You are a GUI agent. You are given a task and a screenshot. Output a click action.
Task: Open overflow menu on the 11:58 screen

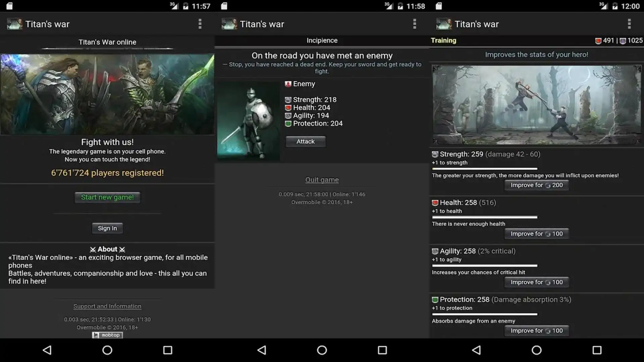point(415,24)
